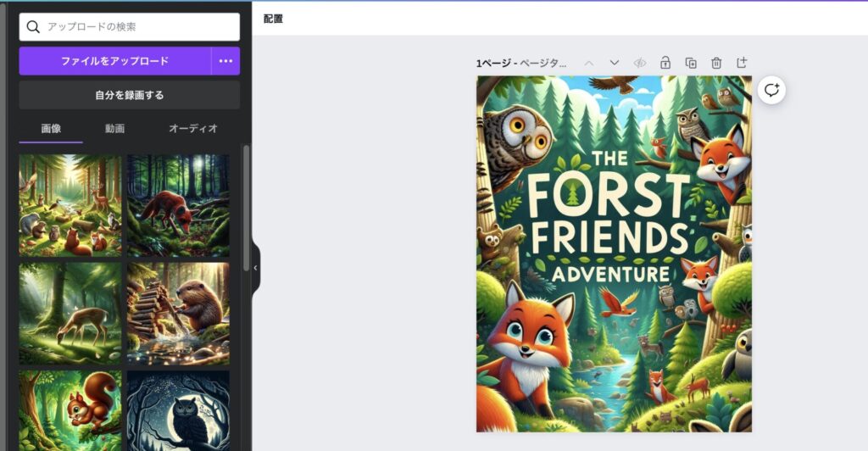The image size is (868, 451).
Task: Select the beaver building dam thumbnail
Action: 178,314
